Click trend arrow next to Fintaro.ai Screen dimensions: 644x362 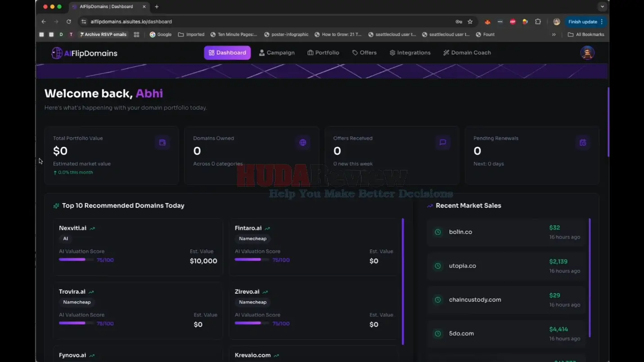pyautogui.click(x=267, y=228)
